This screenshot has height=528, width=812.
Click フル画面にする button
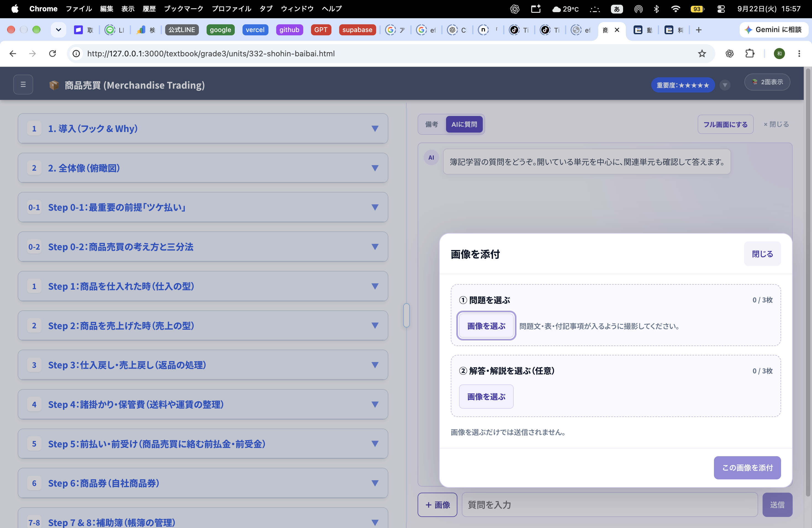[725, 124]
